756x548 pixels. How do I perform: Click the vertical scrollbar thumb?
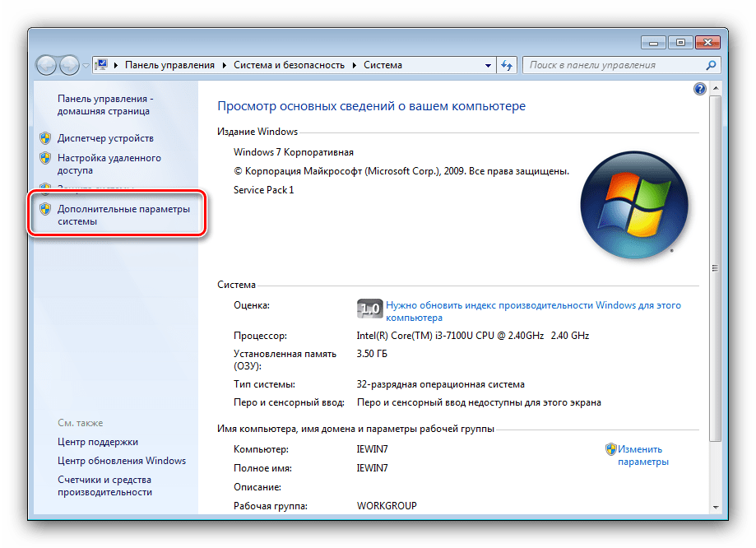[x=716, y=268]
